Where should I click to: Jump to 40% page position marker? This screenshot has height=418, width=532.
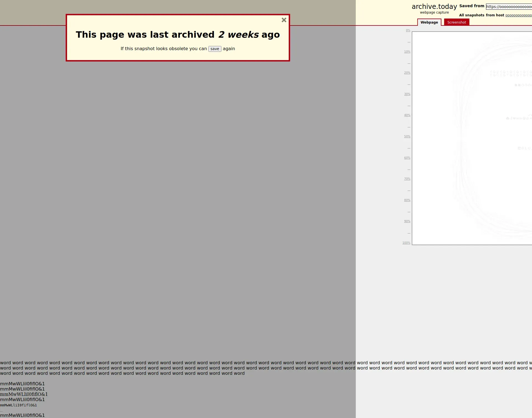(407, 115)
